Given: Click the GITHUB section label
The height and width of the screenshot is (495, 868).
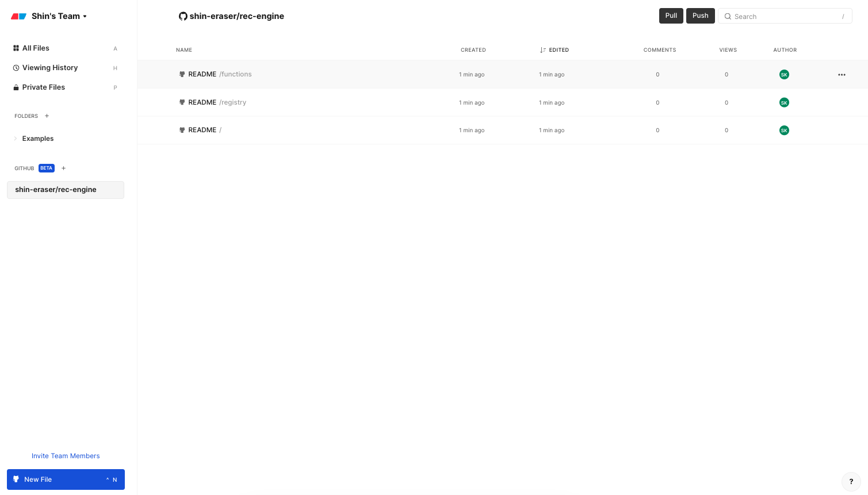Looking at the screenshot, I should (x=24, y=168).
